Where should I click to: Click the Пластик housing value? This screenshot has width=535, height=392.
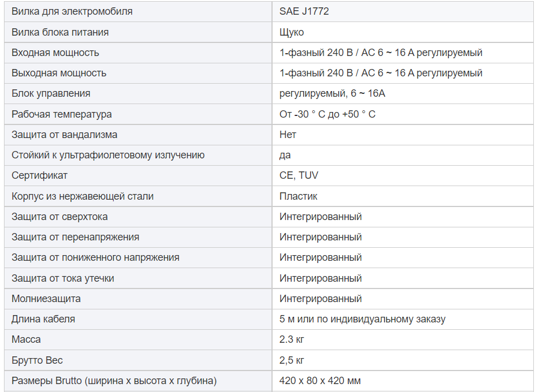pyautogui.click(x=298, y=196)
